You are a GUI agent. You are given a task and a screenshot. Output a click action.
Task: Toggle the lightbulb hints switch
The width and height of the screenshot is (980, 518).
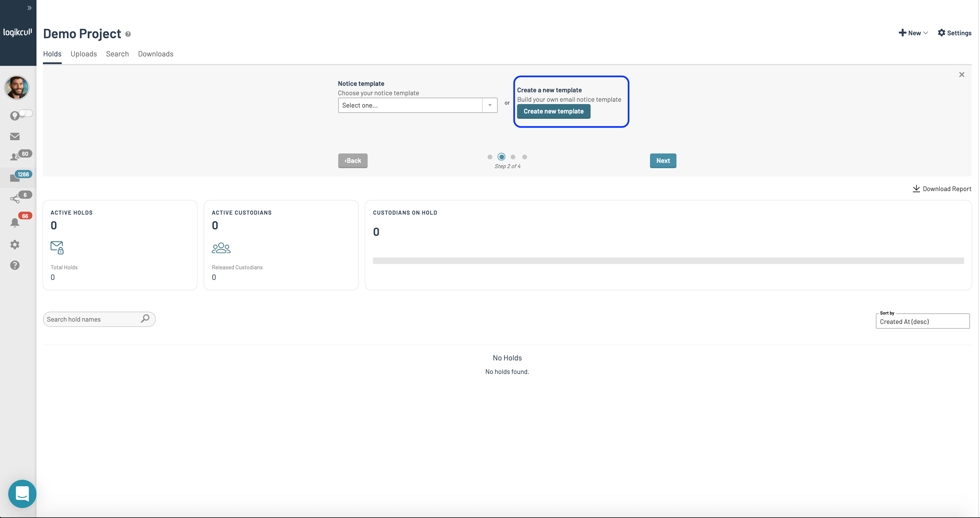(26, 113)
